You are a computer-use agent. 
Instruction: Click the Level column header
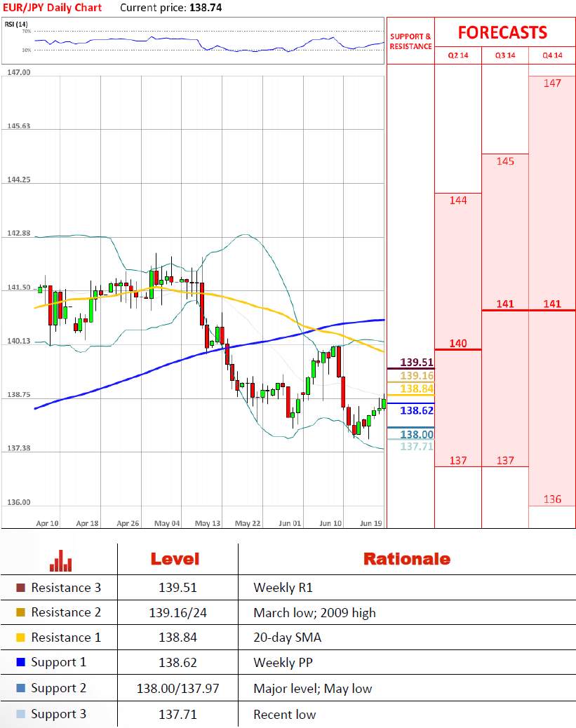[175, 559]
